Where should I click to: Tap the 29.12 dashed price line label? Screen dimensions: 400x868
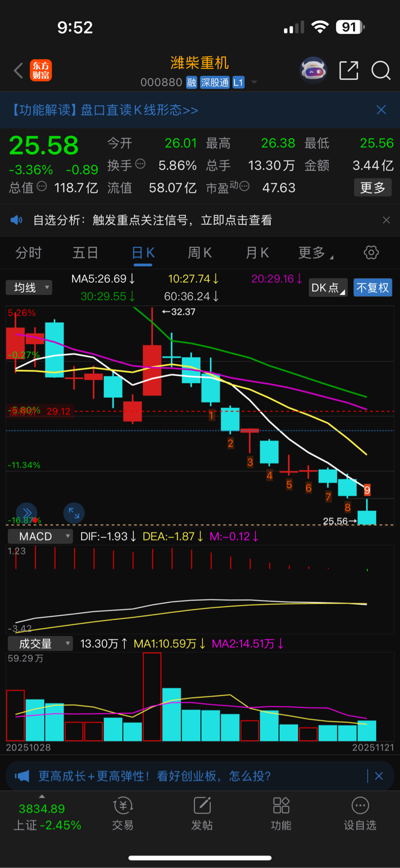(58, 411)
